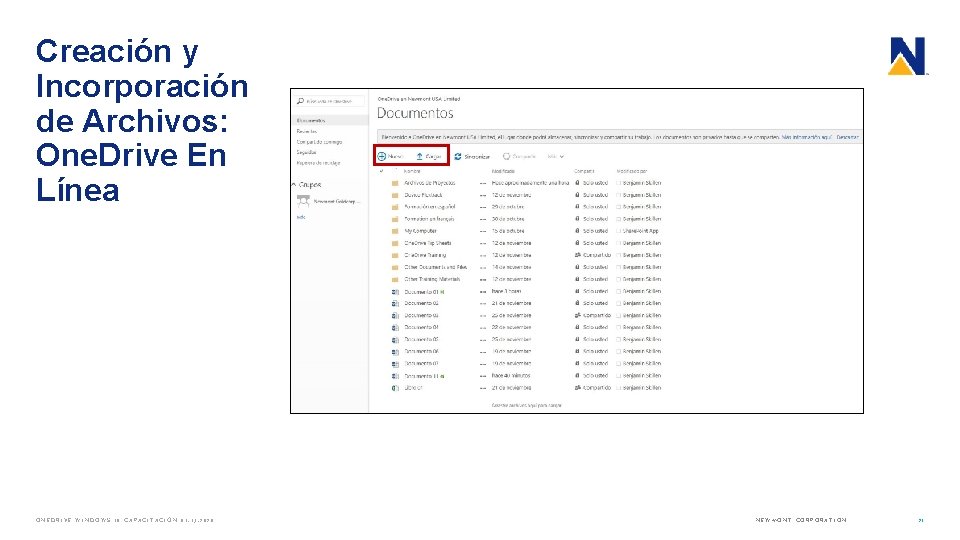The image size is (960, 540).
Task: Click the Compartir column header
Action: click(x=584, y=171)
